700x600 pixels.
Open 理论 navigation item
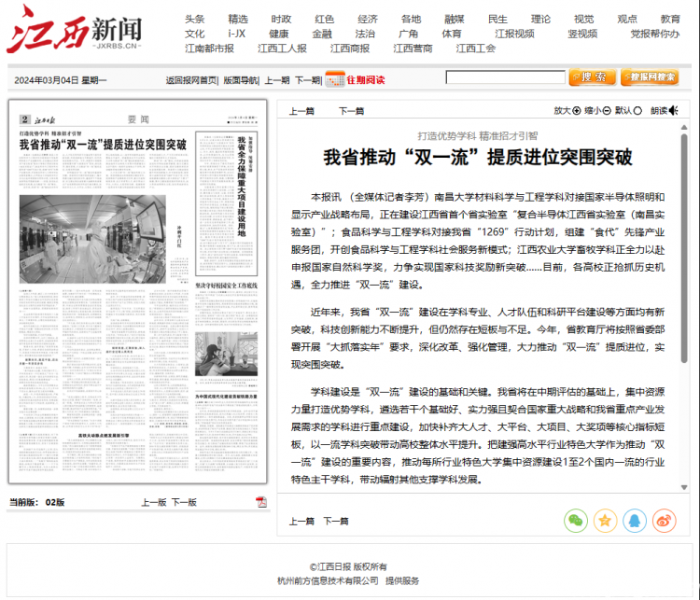click(x=540, y=20)
